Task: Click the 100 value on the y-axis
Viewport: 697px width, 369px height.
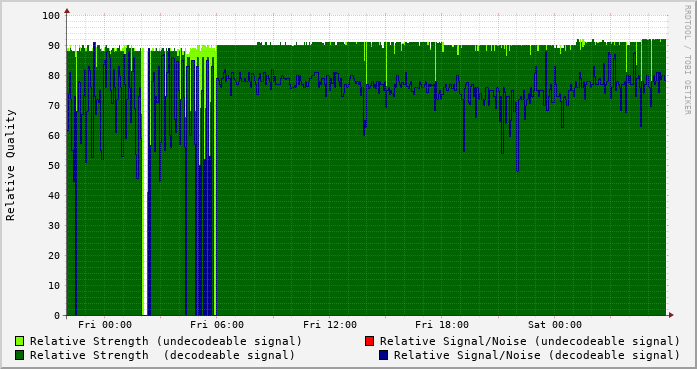Action: (51, 16)
